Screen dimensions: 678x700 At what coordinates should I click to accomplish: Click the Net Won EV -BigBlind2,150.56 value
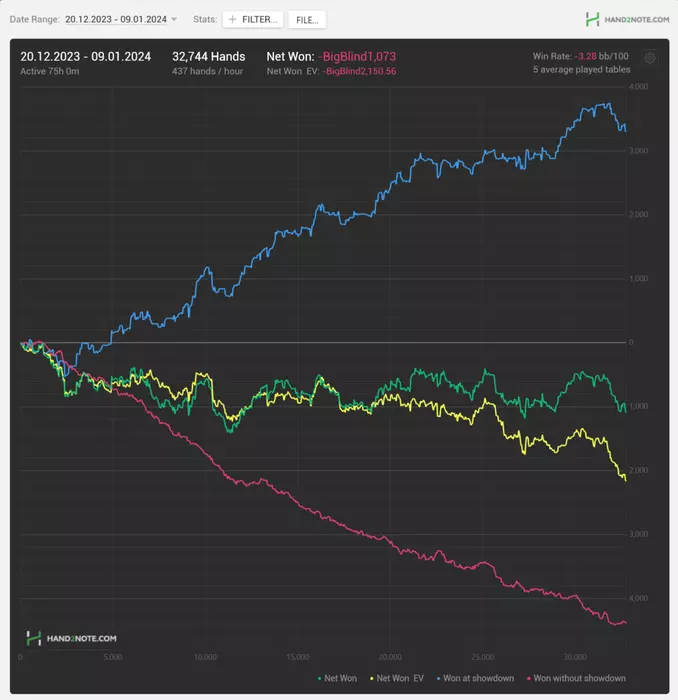(359, 71)
